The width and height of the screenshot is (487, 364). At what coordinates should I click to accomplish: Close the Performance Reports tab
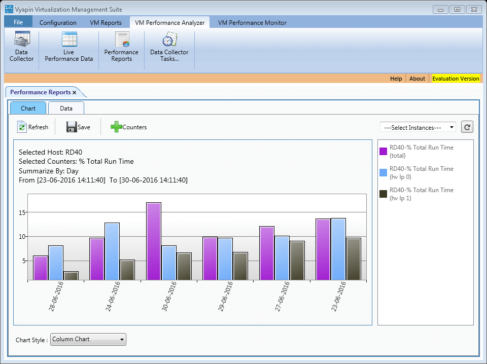click(x=74, y=92)
